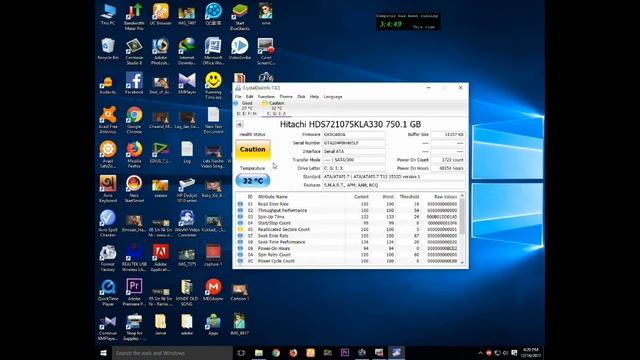Select the Reallocated Sectors Count row
The image size is (640, 360).
[347, 229]
